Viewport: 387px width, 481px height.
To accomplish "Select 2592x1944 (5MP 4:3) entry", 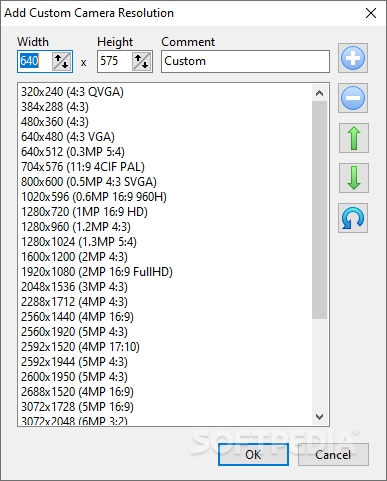I will pyautogui.click(x=74, y=362).
